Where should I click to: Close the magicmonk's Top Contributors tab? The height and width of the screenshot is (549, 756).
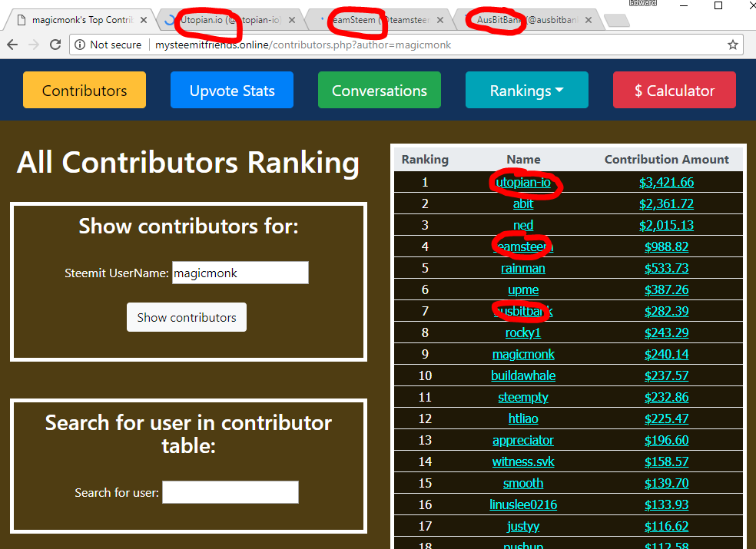[x=144, y=20]
